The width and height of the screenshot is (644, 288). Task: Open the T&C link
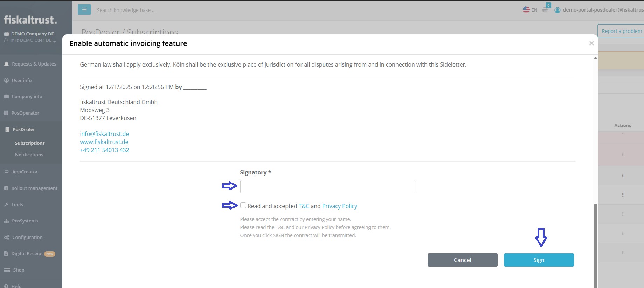(x=304, y=206)
